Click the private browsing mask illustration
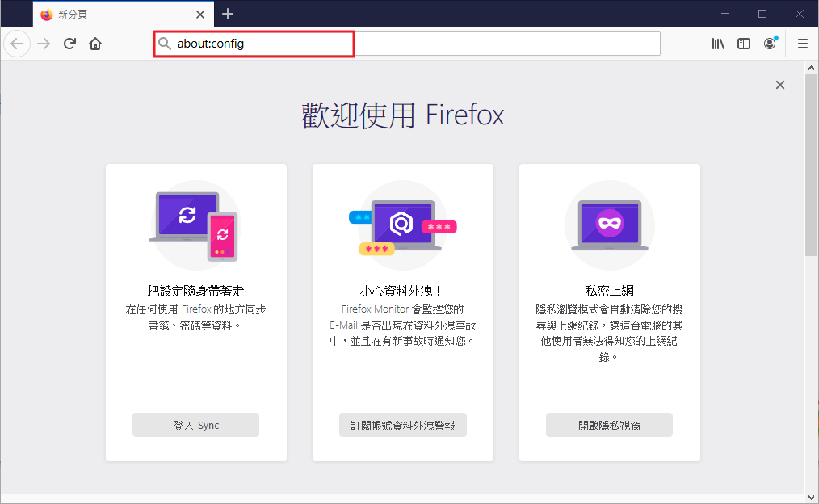 (x=610, y=225)
